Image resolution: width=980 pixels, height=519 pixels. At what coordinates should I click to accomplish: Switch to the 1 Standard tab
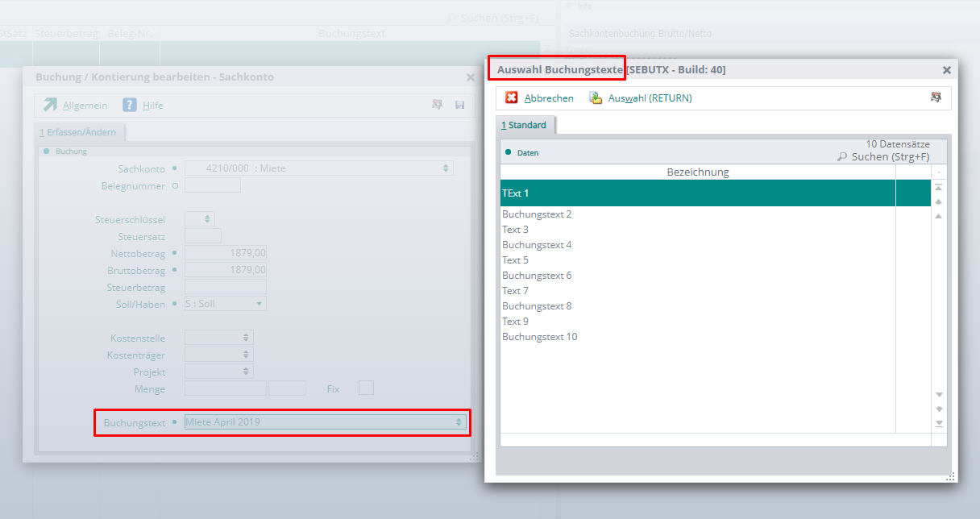pos(525,125)
